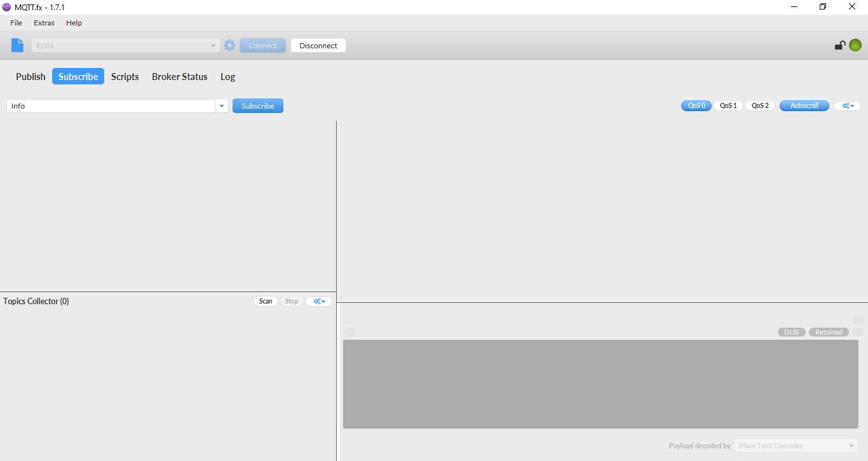The width and height of the screenshot is (868, 461).
Task: Select QoS 1 quality level
Action: point(728,105)
